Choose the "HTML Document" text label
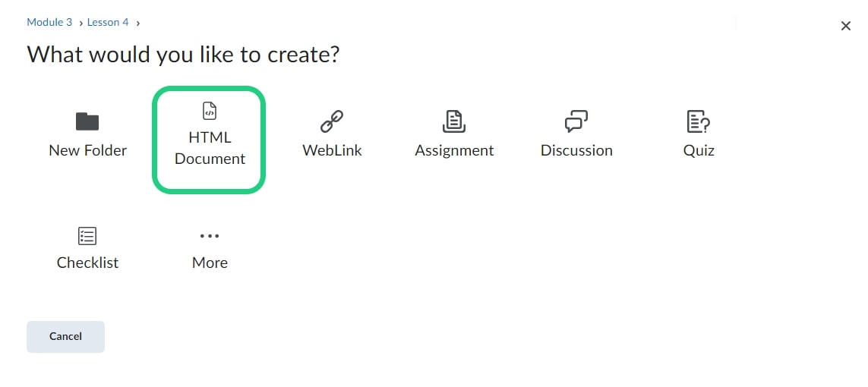The image size is (868, 387). click(210, 149)
